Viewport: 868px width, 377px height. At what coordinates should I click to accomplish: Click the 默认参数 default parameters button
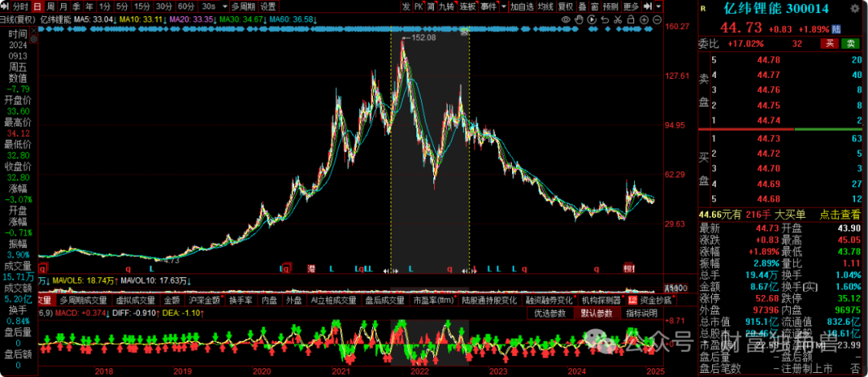[x=598, y=312]
